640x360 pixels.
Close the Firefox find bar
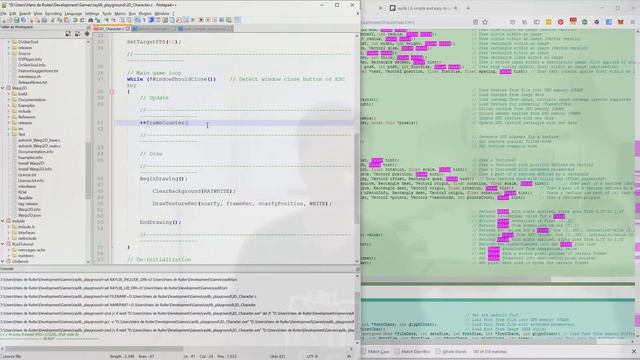click(634, 351)
